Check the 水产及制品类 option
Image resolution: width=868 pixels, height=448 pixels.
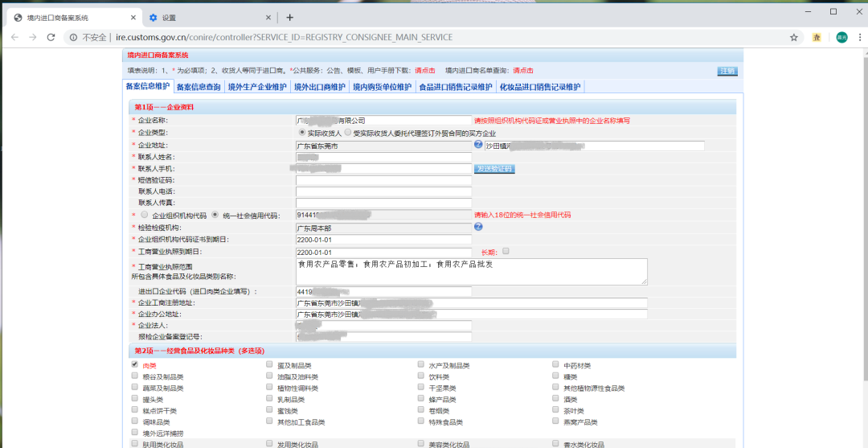click(x=421, y=364)
